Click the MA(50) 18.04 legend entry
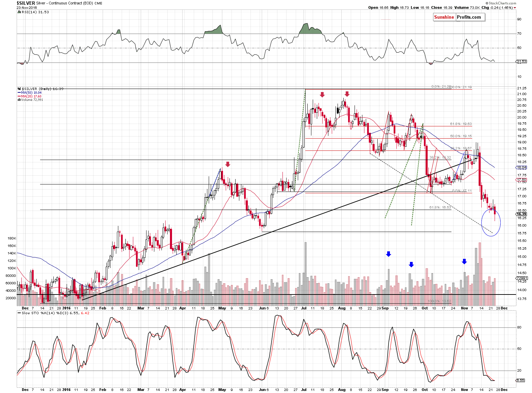This screenshot has width=532, height=393. (31, 92)
